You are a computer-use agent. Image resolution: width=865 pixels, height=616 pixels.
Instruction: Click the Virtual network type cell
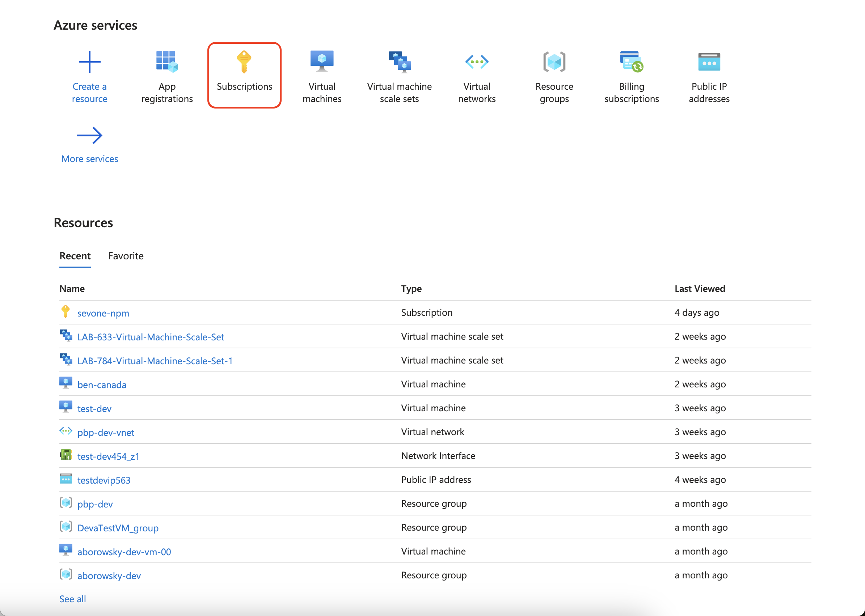[x=433, y=432]
